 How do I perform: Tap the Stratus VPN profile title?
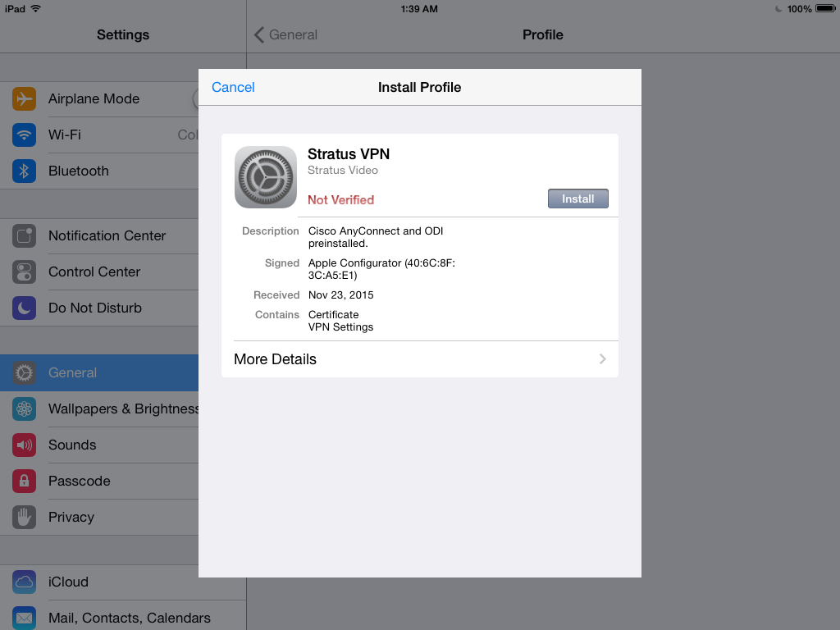point(349,154)
